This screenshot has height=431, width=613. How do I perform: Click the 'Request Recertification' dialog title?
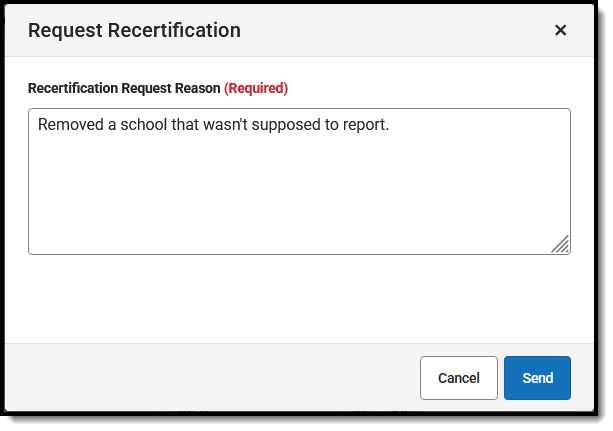134,30
